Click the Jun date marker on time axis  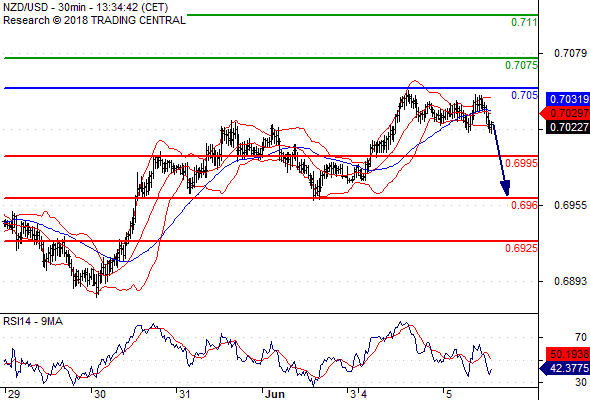coord(274,394)
